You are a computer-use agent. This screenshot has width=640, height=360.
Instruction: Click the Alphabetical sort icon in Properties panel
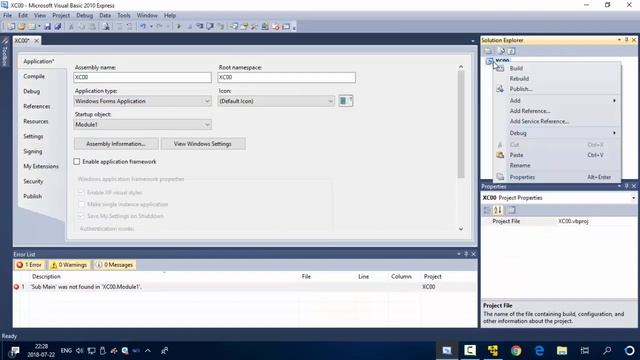[498, 210]
